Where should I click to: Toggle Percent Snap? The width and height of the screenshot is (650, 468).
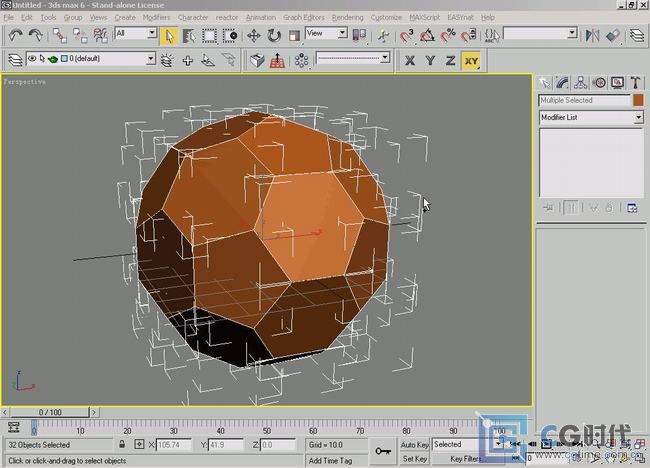coord(448,35)
